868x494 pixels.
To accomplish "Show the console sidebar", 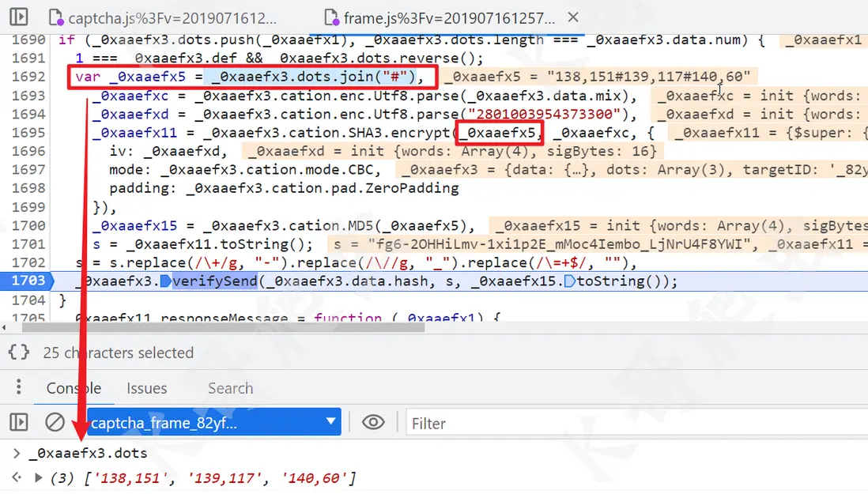I will [19, 423].
